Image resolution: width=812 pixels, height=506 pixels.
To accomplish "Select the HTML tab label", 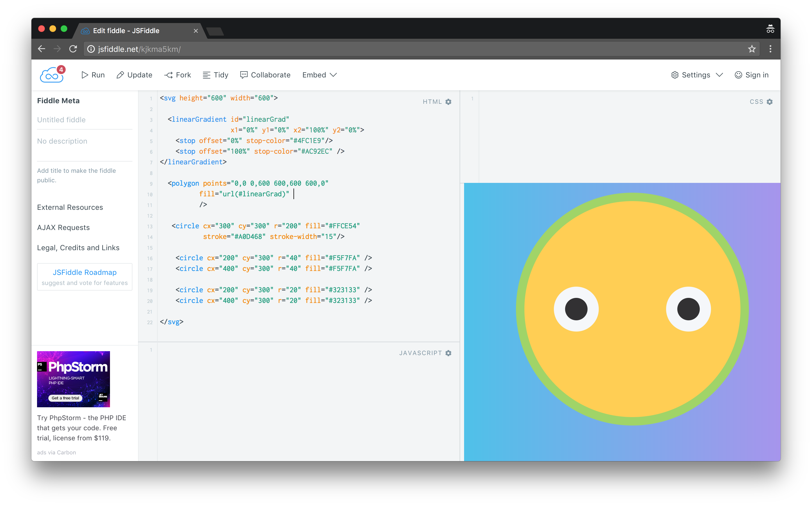I will click(x=431, y=102).
